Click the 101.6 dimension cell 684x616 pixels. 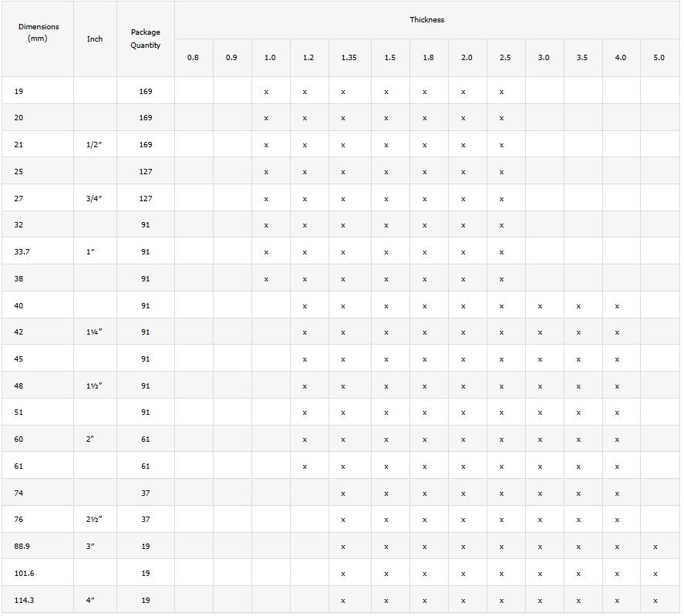(x=24, y=574)
